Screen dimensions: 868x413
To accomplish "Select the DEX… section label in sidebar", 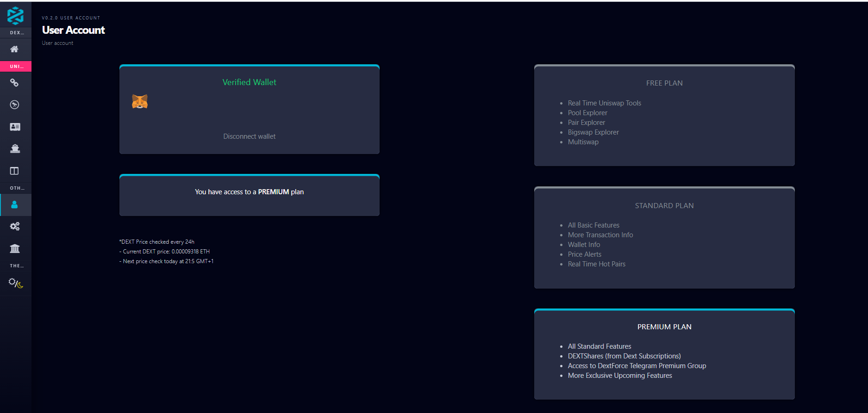I will [17, 33].
